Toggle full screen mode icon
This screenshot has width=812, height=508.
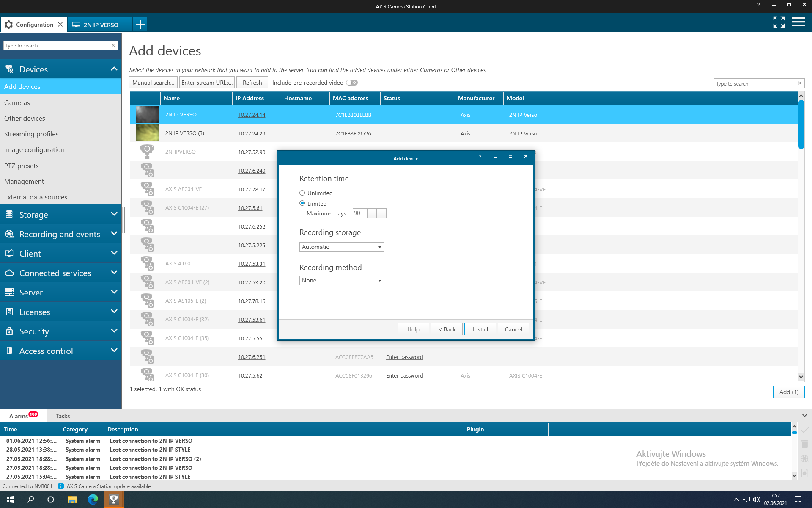779,22
